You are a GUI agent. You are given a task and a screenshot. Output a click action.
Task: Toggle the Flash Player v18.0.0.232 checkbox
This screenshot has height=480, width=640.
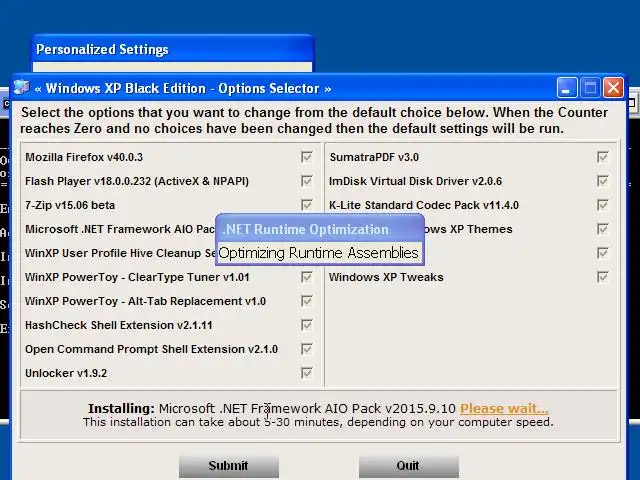[307, 181]
